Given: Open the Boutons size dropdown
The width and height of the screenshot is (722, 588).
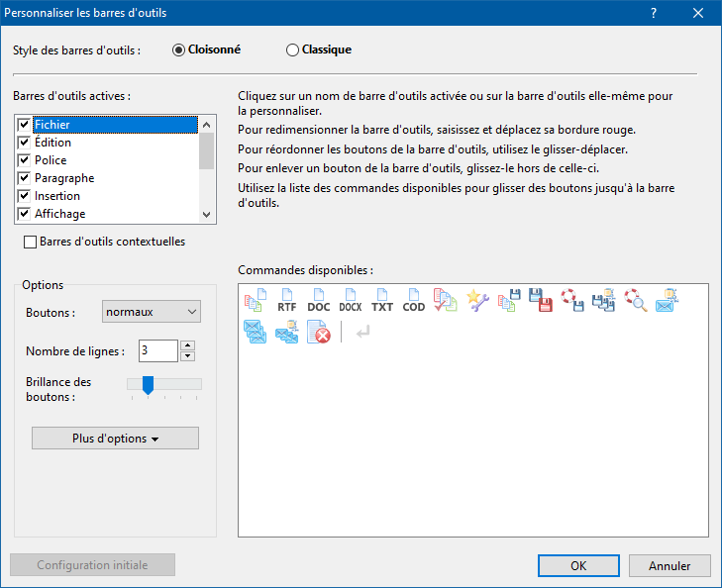Looking at the screenshot, I should (x=152, y=312).
